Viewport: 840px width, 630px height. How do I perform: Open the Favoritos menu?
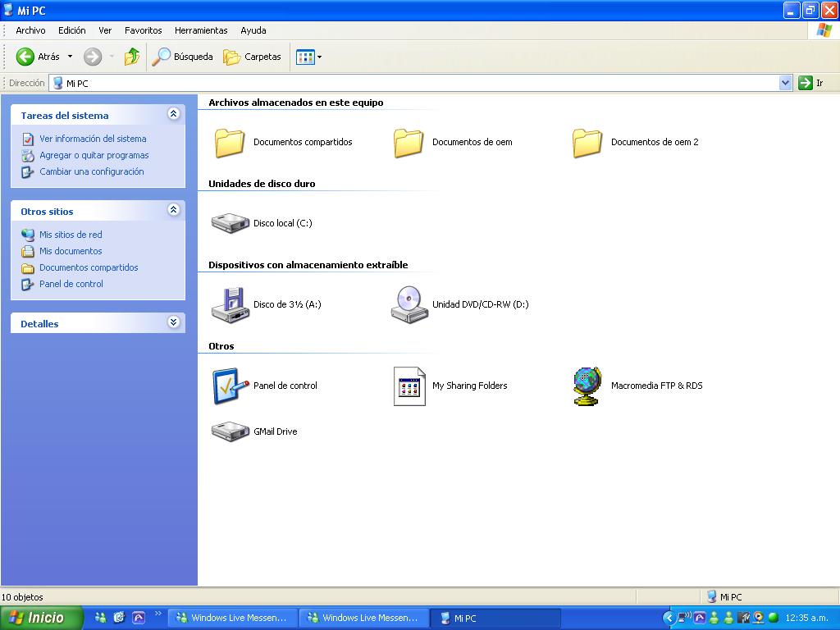(144, 30)
